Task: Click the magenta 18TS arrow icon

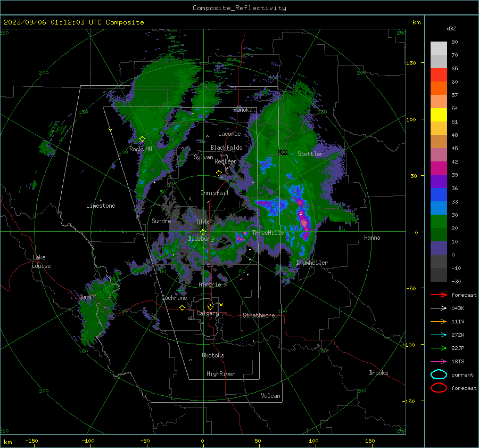Action: 439,362
